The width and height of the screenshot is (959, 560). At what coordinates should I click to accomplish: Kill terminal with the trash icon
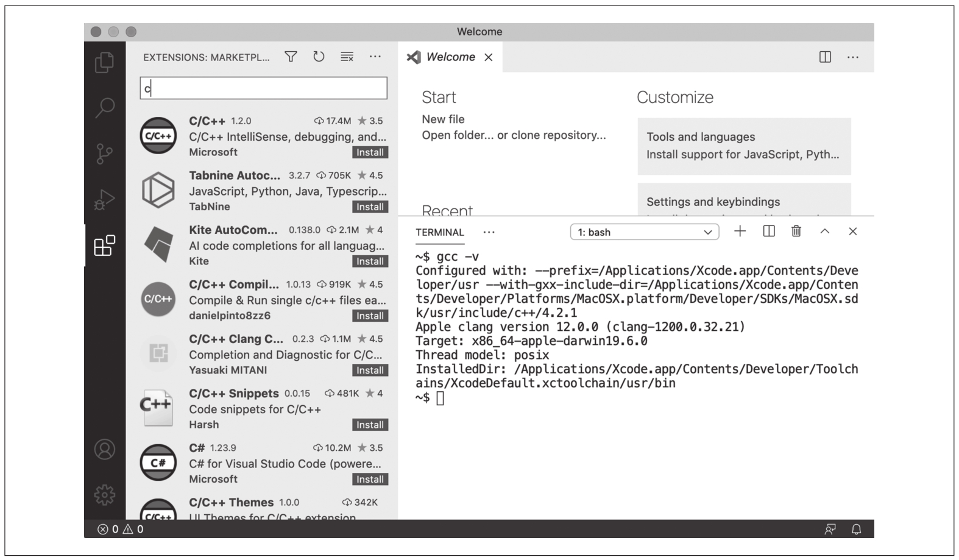pos(796,231)
